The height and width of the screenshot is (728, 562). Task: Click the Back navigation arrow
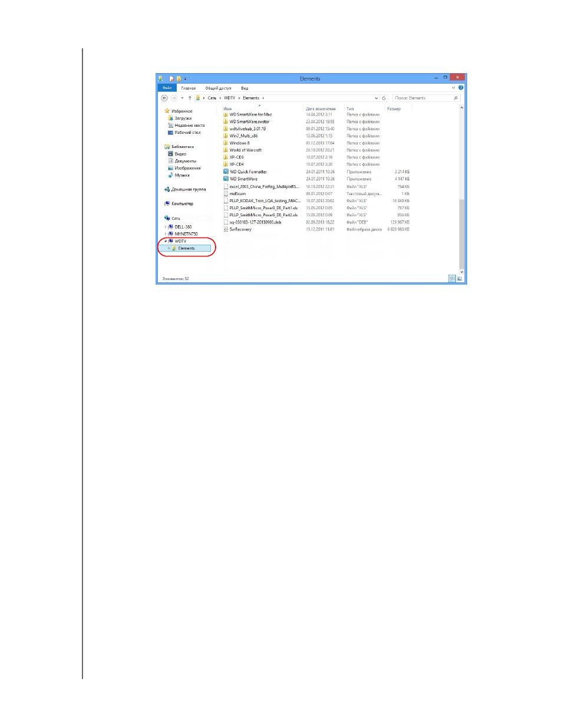(164, 98)
